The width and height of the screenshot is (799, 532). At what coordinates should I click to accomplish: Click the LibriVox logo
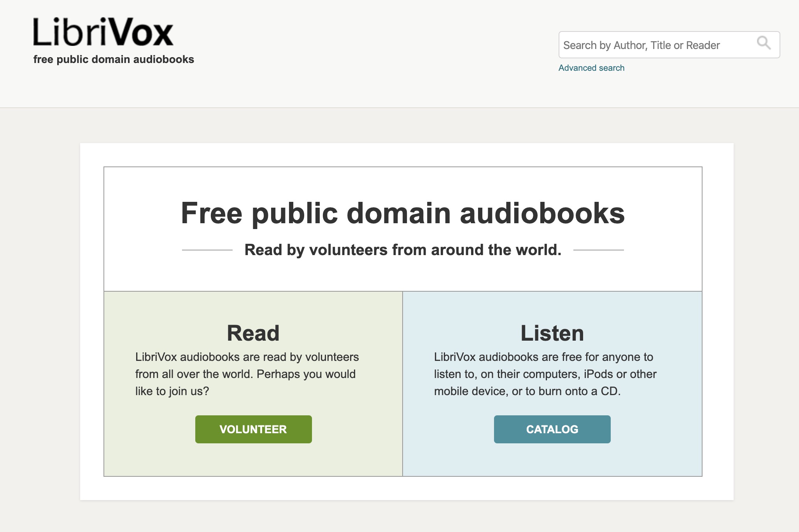pos(103,32)
